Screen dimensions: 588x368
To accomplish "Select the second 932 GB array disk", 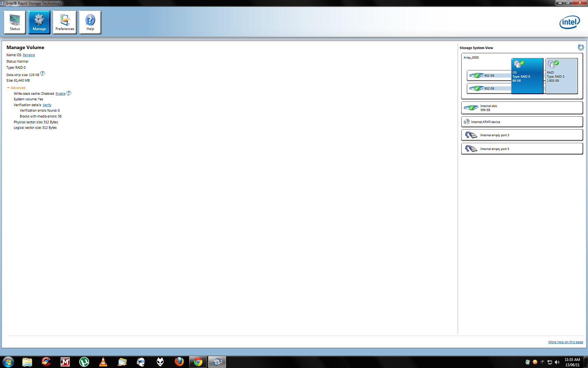I will pyautogui.click(x=489, y=88).
